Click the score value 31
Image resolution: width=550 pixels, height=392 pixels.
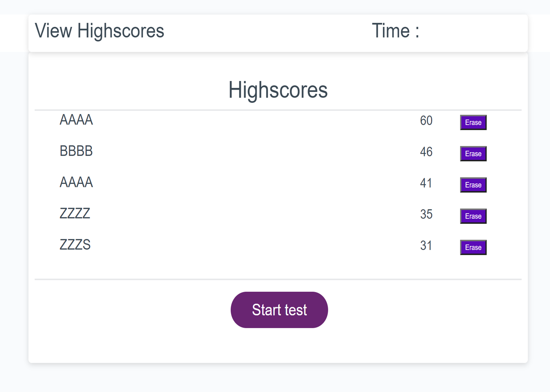(x=426, y=246)
